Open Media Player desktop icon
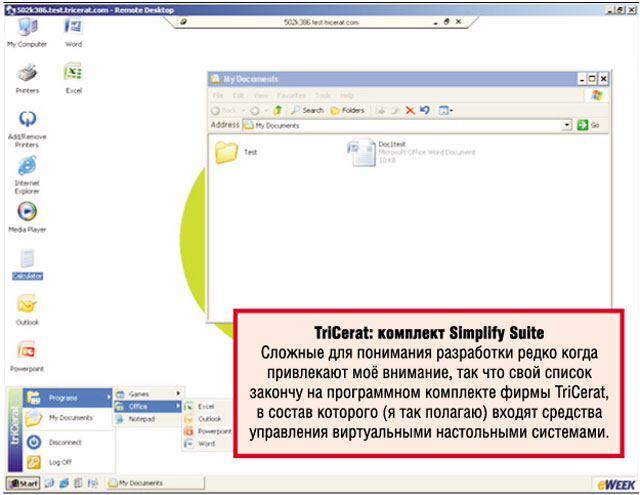 [x=27, y=218]
